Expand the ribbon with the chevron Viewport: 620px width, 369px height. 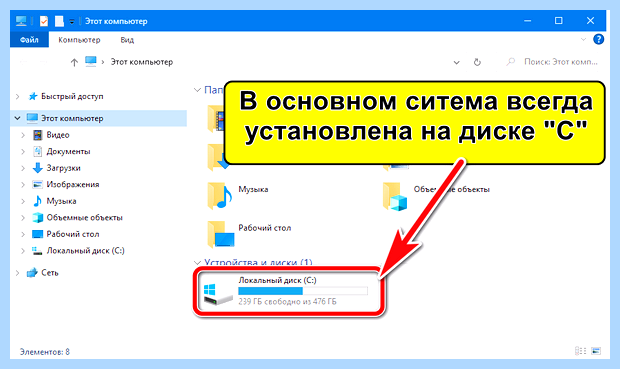pyautogui.click(x=583, y=40)
